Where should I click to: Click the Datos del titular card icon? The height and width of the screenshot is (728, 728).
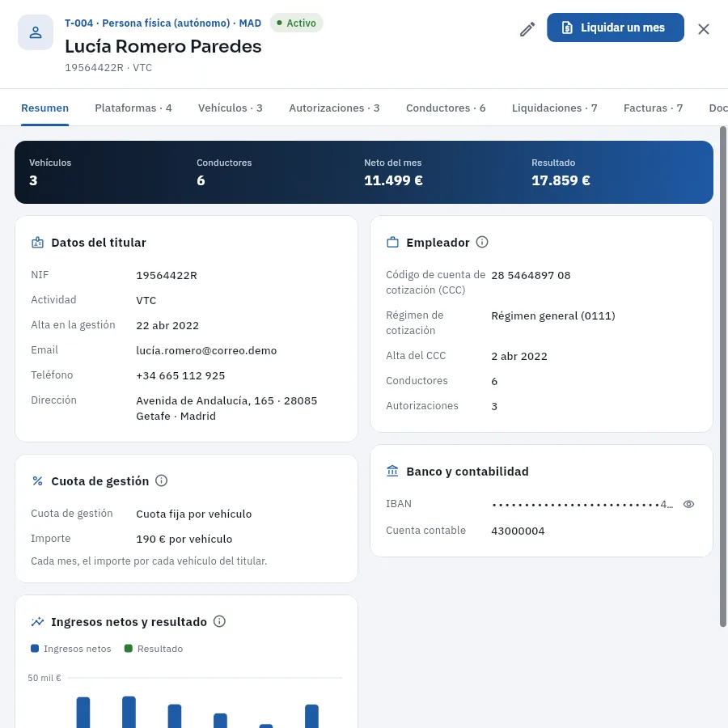tap(37, 243)
